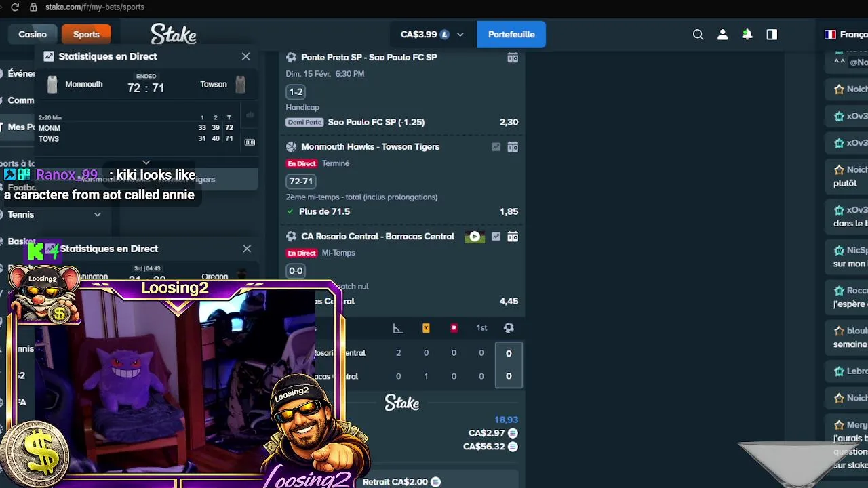The height and width of the screenshot is (488, 868).
Task: Click the 0-0 score badge
Action: click(296, 270)
